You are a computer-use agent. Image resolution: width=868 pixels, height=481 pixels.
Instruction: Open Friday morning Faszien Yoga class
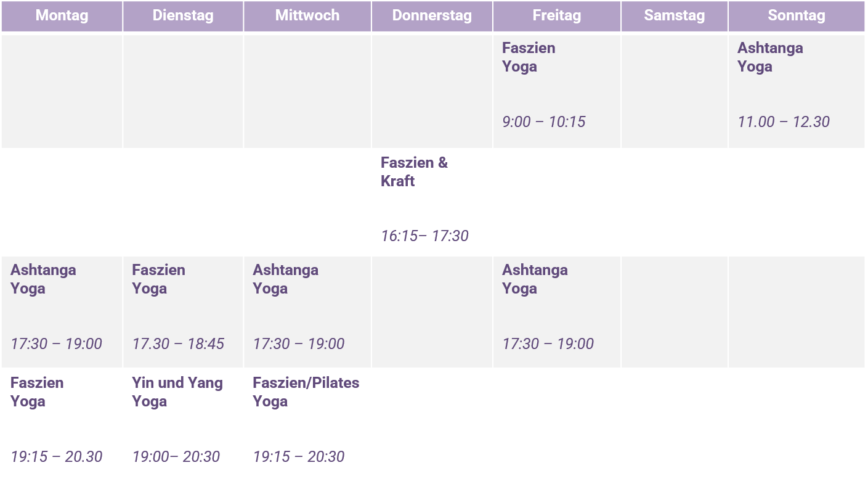point(529,57)
